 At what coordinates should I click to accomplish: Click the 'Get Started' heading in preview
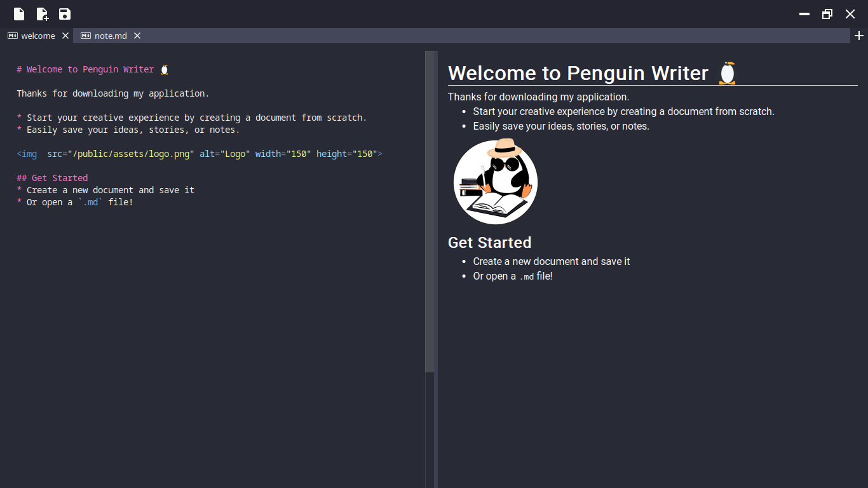click(x=489, y=243)
